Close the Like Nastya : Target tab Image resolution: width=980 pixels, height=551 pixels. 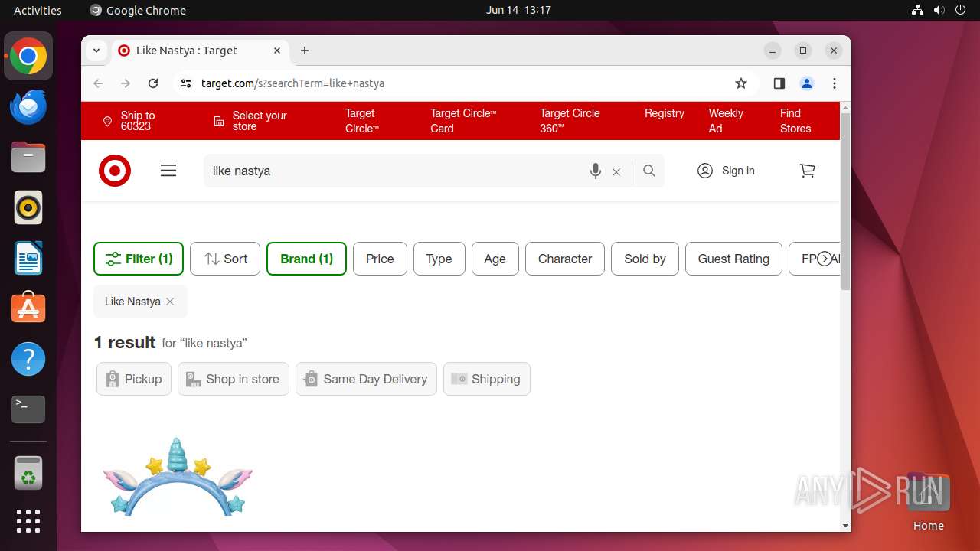point(277,51)
